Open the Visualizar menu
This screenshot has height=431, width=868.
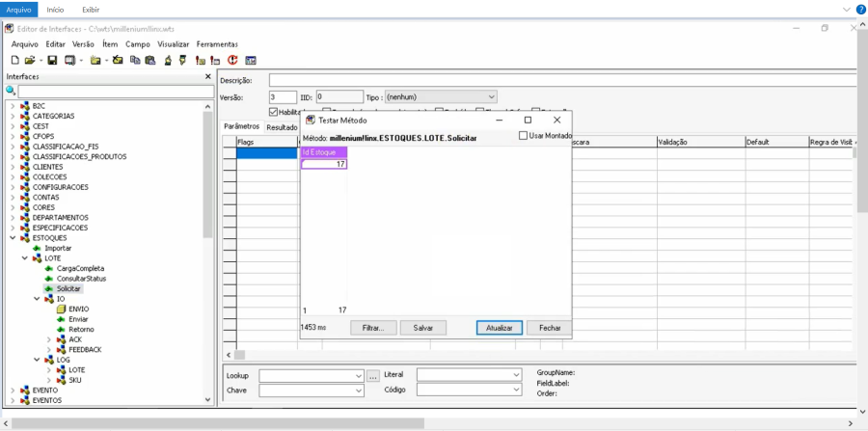(174, 44)
